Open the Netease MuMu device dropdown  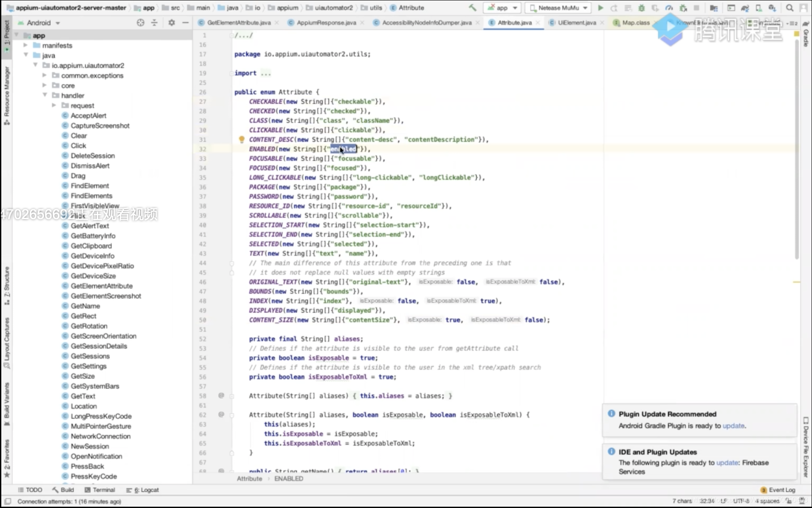pos(558,8)
